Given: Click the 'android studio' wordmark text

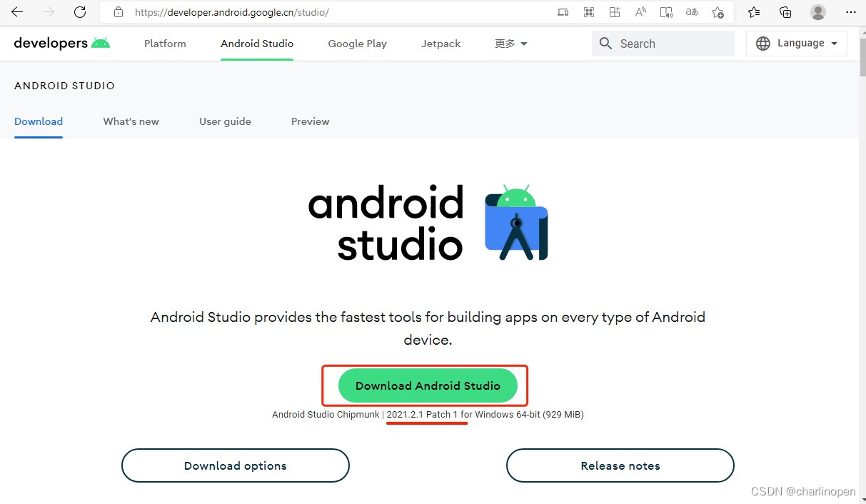Looking at the screenshot, I should click(x=386, y=223).
